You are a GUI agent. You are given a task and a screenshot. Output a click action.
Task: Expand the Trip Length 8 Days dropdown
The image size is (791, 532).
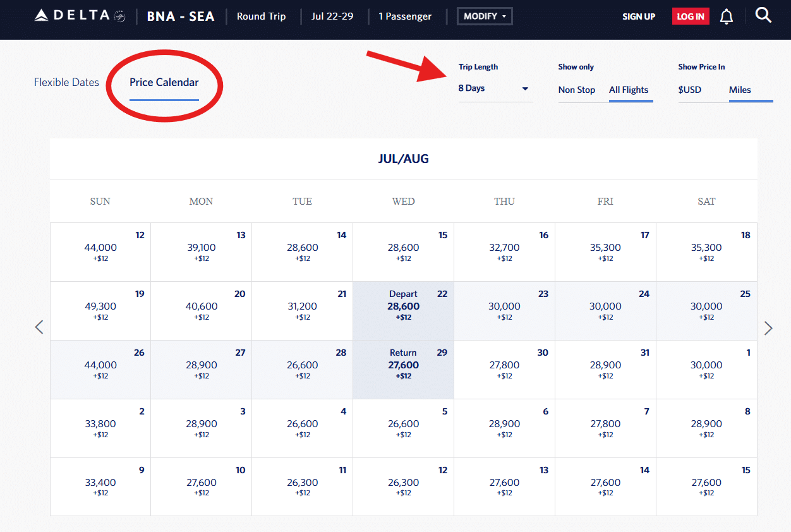pyautogui.click(x=493, y=88)
